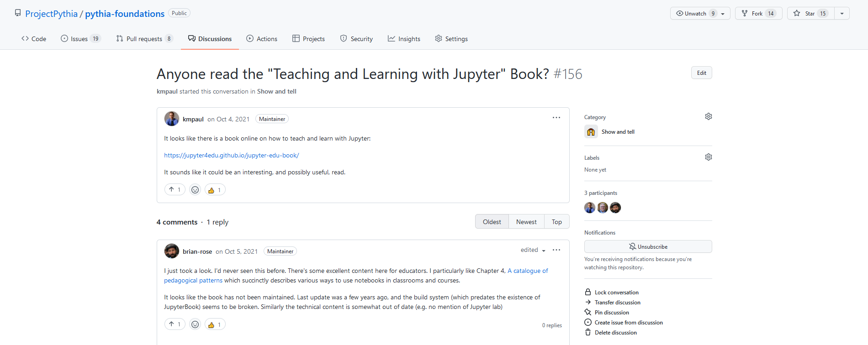Open dropdown arrow next to Star
The image size is (868, 345).
842,14
